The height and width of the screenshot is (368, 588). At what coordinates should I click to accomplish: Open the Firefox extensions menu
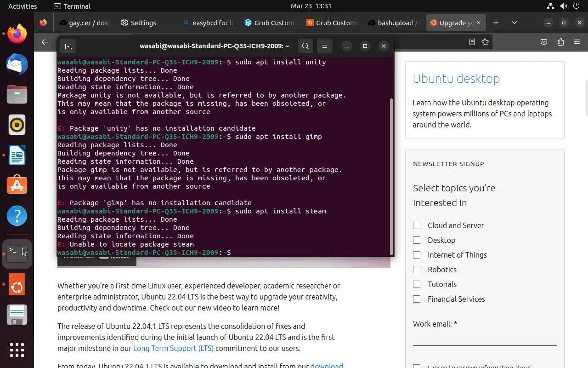point(560,42)
